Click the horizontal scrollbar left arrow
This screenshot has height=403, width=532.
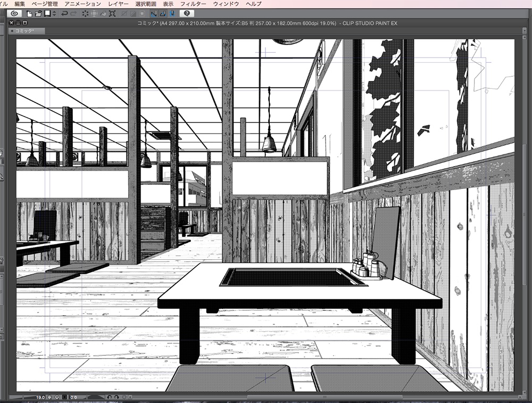(x=130, y=397)
